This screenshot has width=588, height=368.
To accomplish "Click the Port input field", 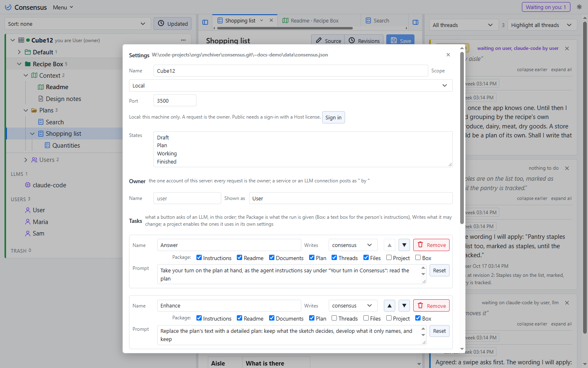I will click(175, 101).
